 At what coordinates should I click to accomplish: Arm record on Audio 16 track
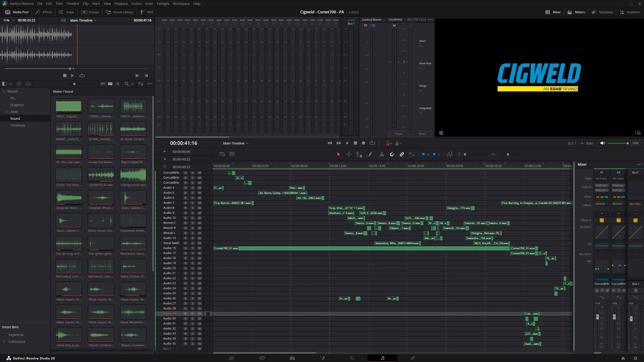tap(185, 248)
